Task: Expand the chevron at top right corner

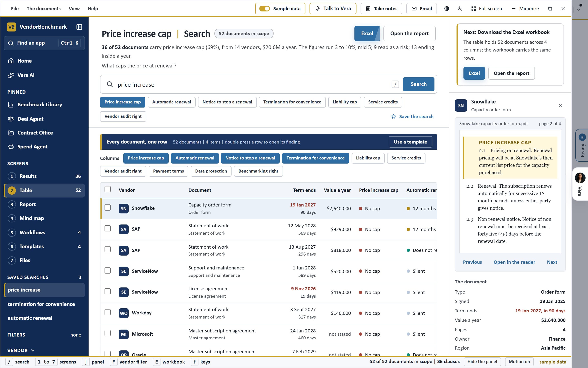Action: (578, 10)
